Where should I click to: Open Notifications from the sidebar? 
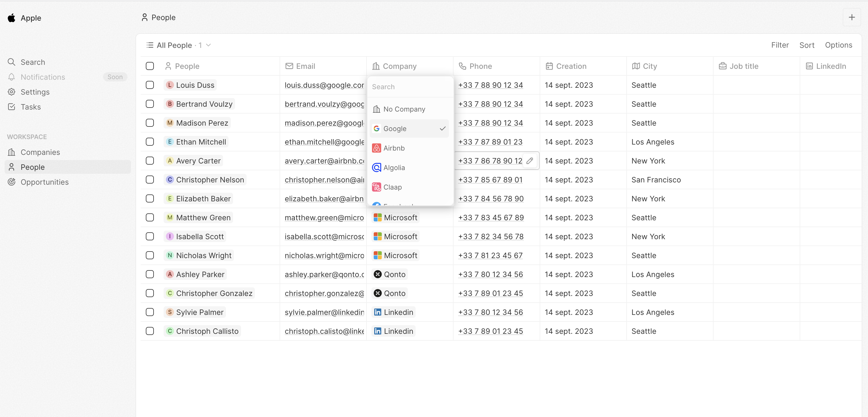(43, 77)
